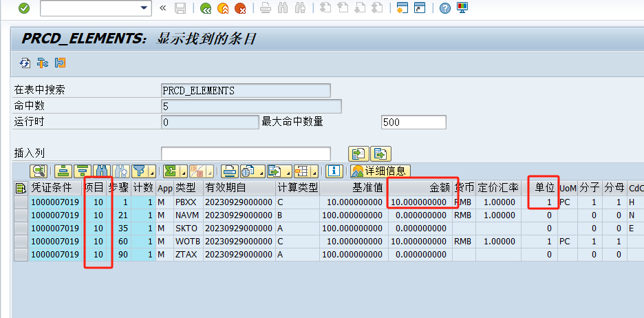Select the PBXX row using its row selector

tap(21, 202)
